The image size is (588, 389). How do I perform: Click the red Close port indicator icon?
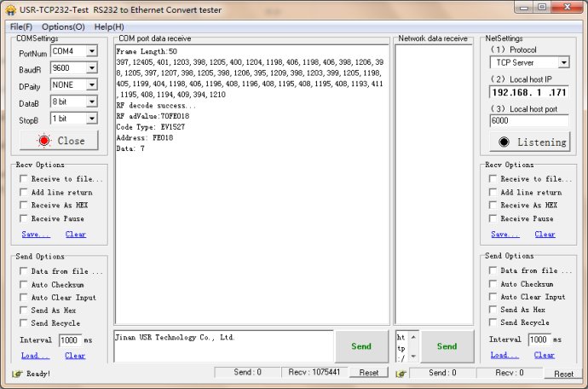[44, 141]
